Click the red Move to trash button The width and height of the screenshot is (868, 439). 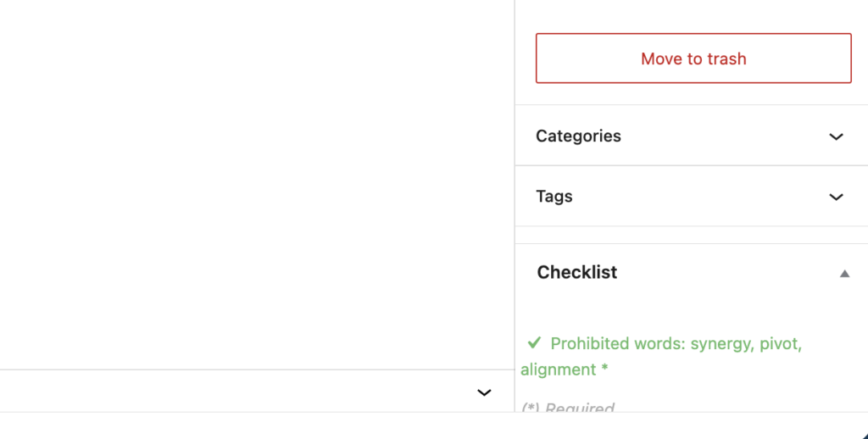pyautogui.click(x=693, y=58)
